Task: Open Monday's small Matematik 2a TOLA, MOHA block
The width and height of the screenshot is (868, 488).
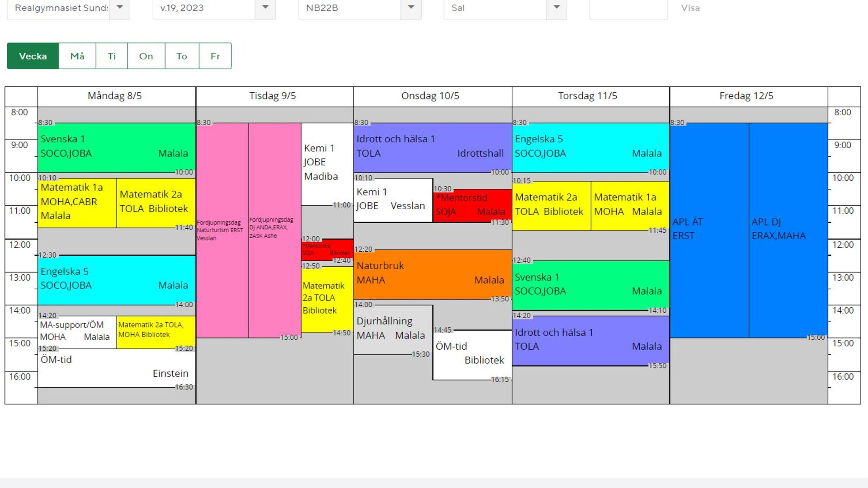Action: [156, 332]
